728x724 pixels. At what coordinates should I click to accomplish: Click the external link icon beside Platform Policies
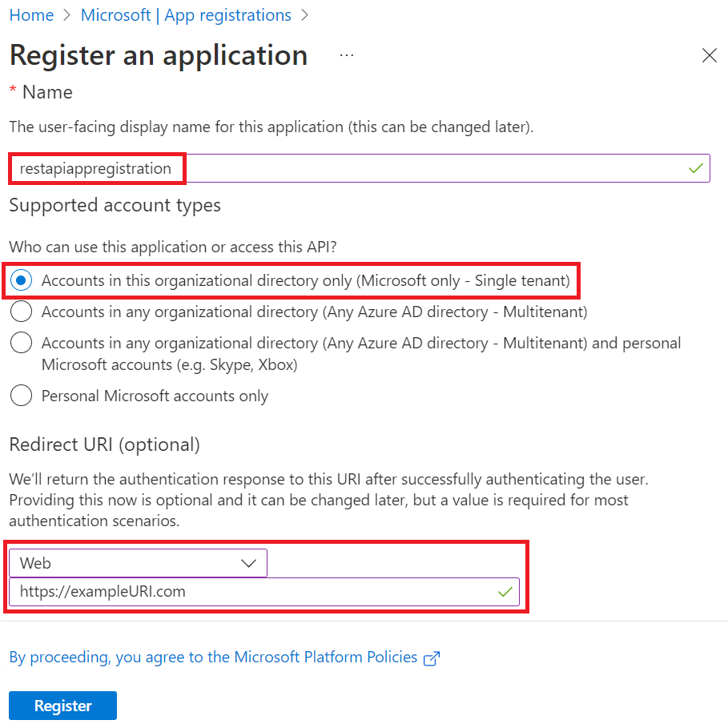pyautogui.click(x=432, y=658)
